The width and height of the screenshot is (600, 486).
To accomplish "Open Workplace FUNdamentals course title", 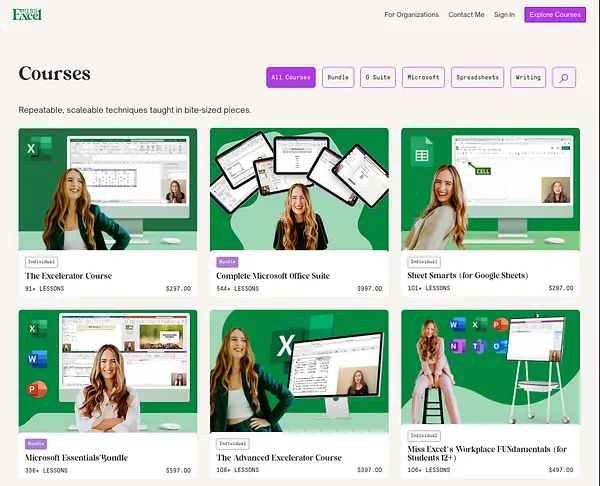I will click(x=487, y=453).
